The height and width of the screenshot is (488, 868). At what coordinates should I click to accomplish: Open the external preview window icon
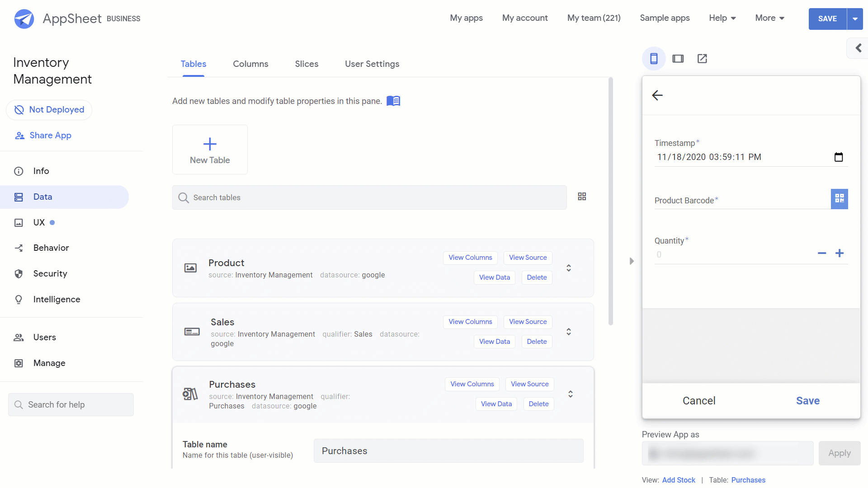702,58
